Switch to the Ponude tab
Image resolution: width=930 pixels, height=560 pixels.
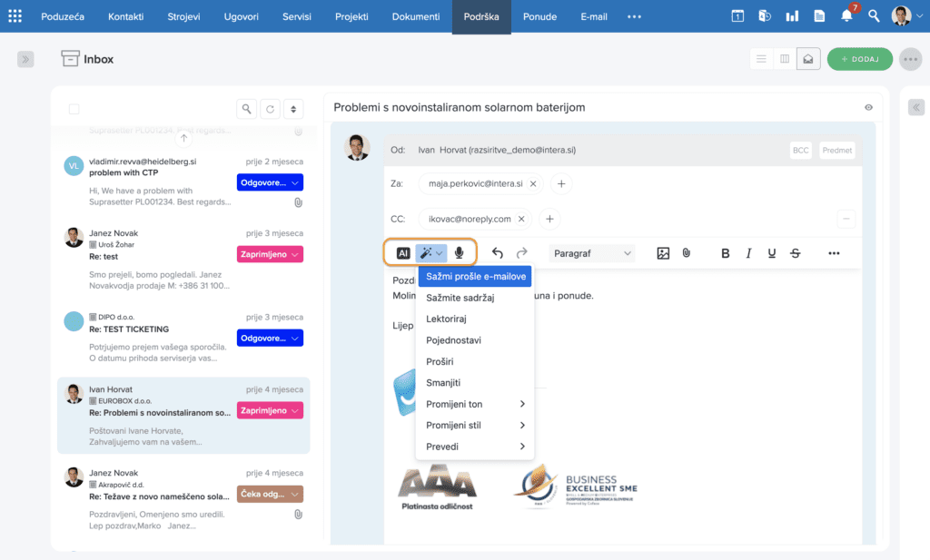539,16
